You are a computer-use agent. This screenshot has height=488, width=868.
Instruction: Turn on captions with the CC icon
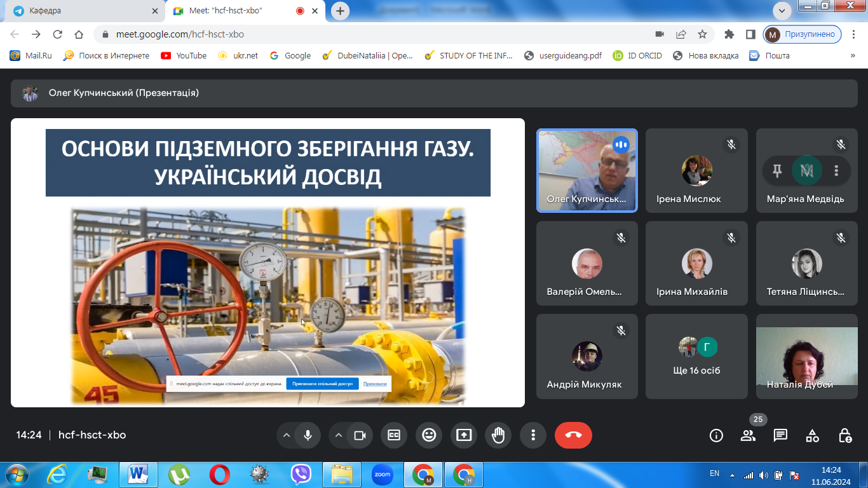(x=394, y=435)
